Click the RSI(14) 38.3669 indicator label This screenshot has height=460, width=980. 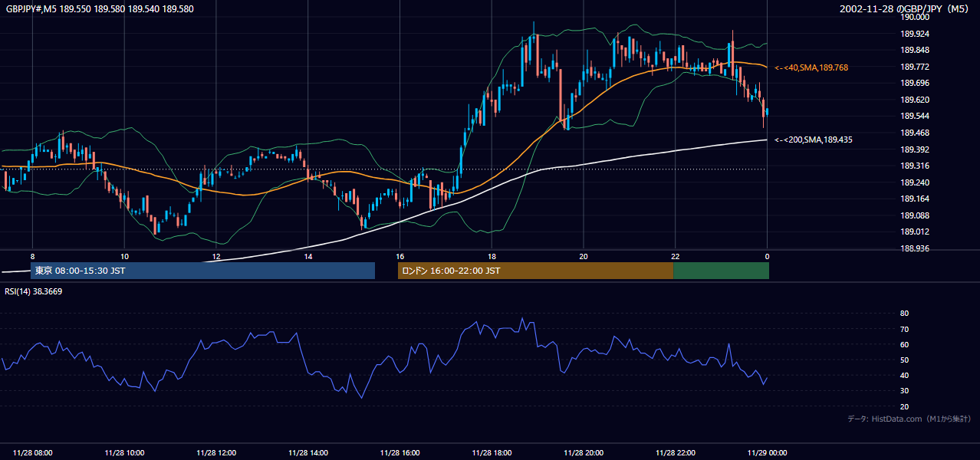pos(34,291)
